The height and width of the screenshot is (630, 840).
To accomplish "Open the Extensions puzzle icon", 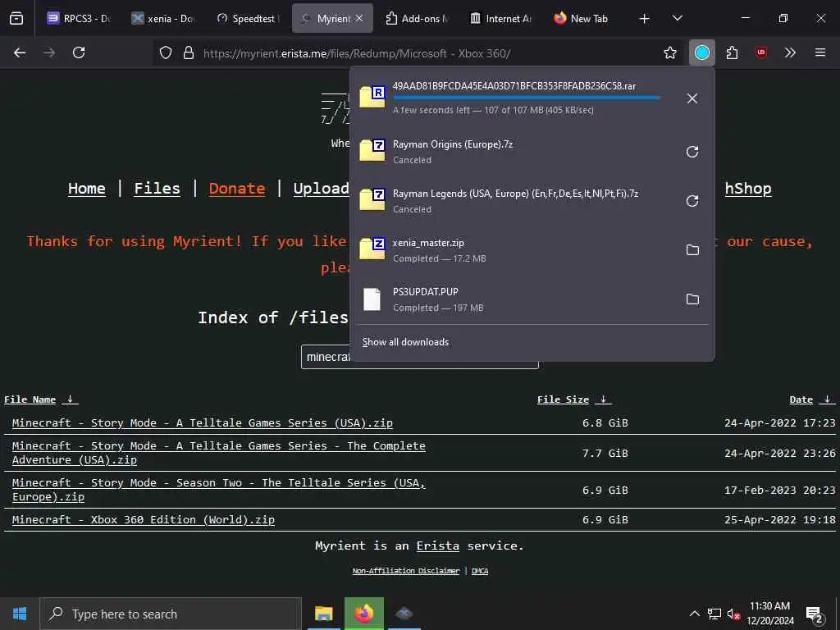I will [x=732, y=52].
